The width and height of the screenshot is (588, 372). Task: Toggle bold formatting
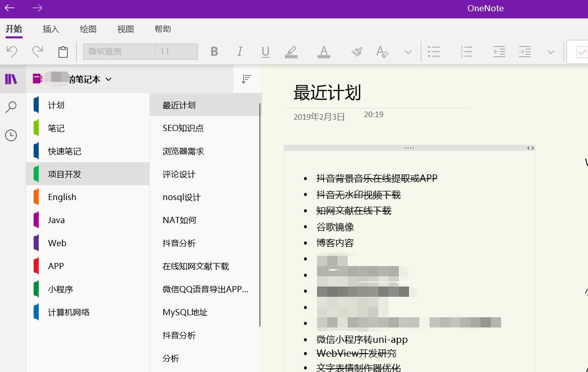pyautogui.click(x=214, y=52)
